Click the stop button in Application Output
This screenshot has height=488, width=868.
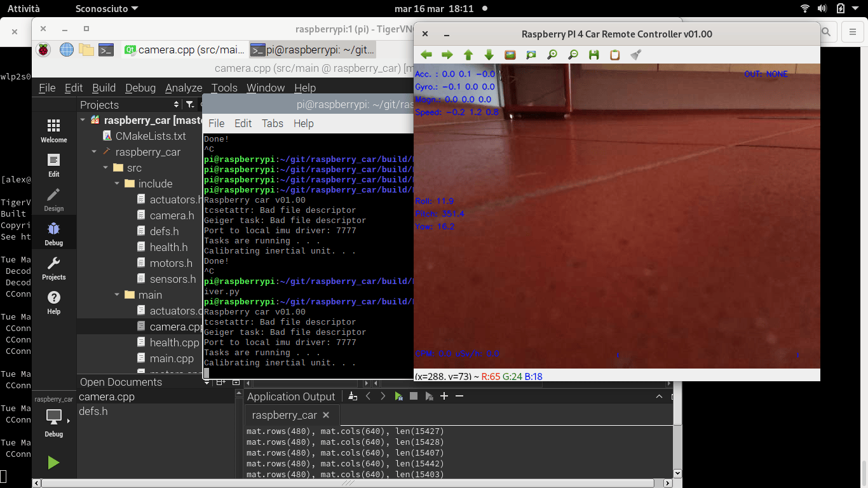click(414, 396)
